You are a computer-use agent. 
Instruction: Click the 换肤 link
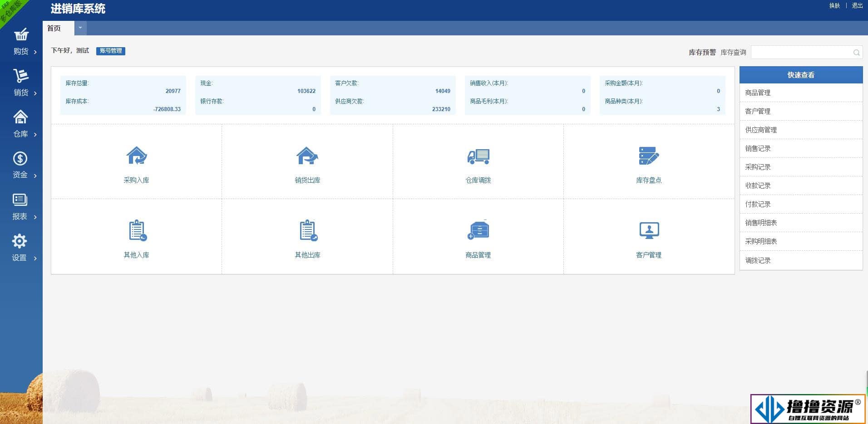coord(834,5)
